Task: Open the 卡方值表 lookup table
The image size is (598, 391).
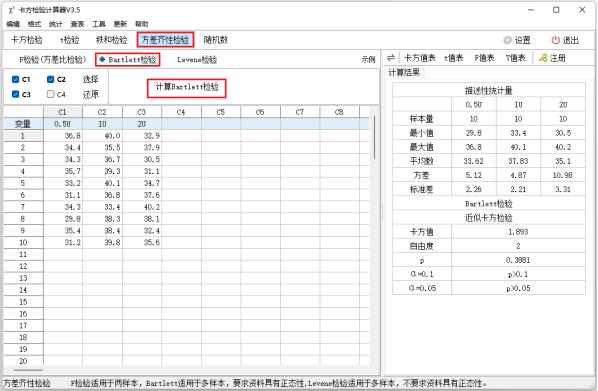Action: pos(420,58)
